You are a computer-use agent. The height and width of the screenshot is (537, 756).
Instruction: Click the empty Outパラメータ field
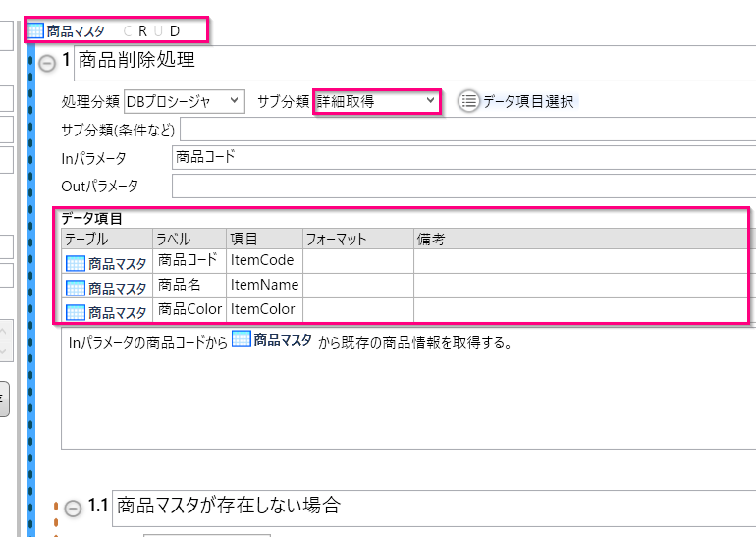pos(461,186)
